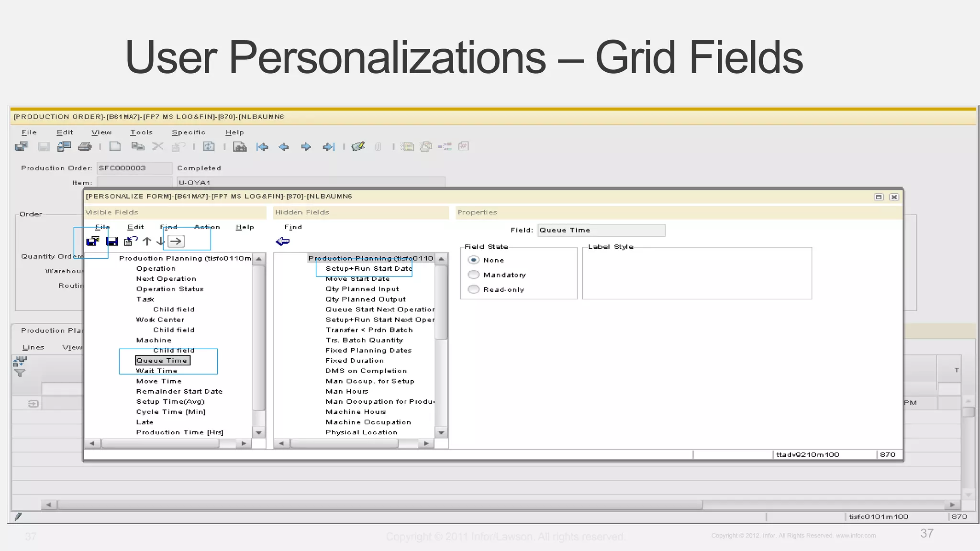Click the Production Order input field
This screenshot has height=551, width=980.
[134, 168]
